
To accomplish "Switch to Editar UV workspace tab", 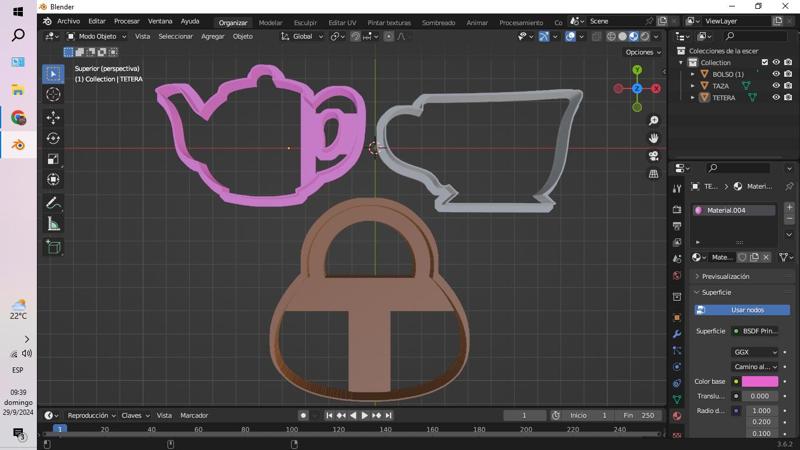I will pos(342,22).
